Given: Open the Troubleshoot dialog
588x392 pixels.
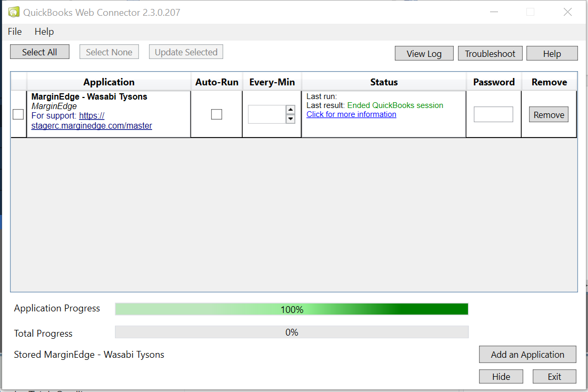Looking at the screenshot, I should pos(490,54).
